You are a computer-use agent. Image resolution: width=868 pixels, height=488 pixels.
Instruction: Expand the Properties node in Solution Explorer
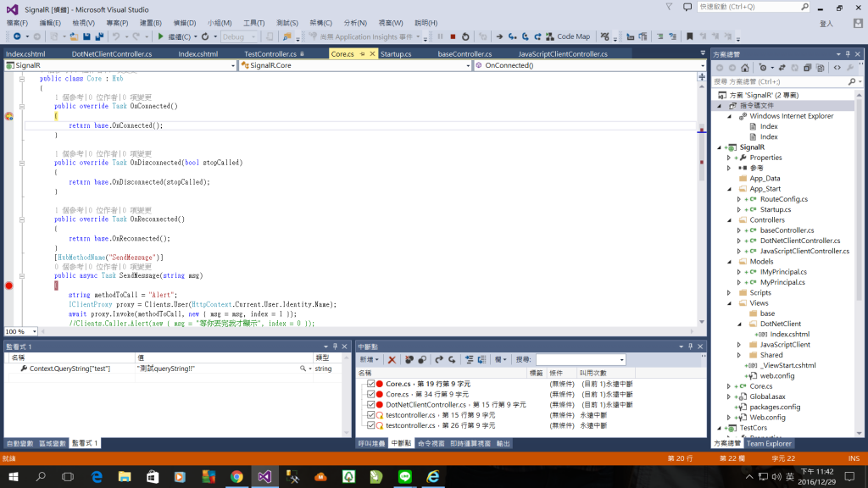click(x=729, y=158)
